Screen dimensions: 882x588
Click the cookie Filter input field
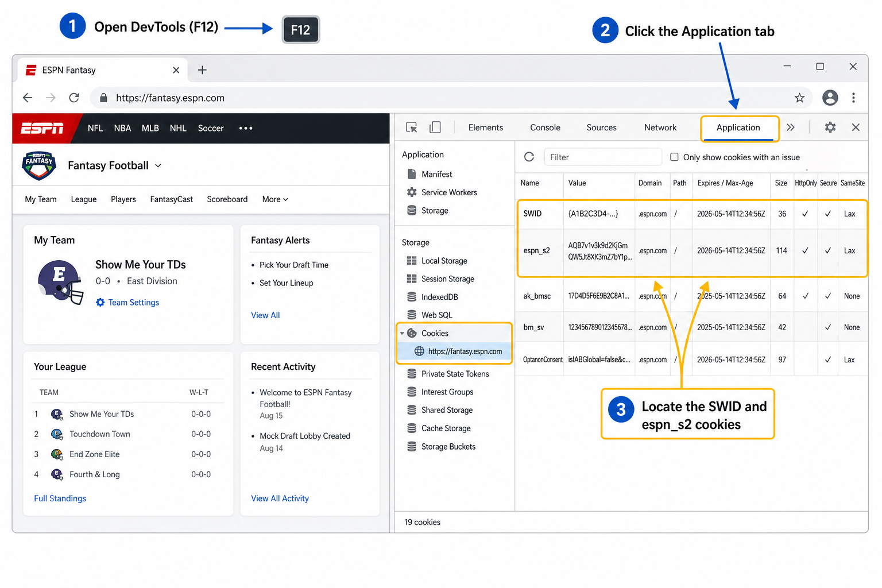pyautogui.click(x=603, y=157)
